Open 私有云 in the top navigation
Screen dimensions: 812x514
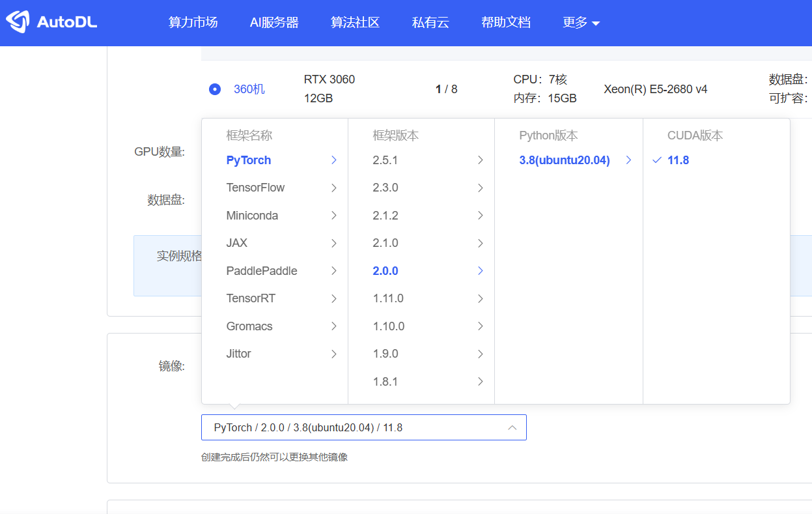430,22
